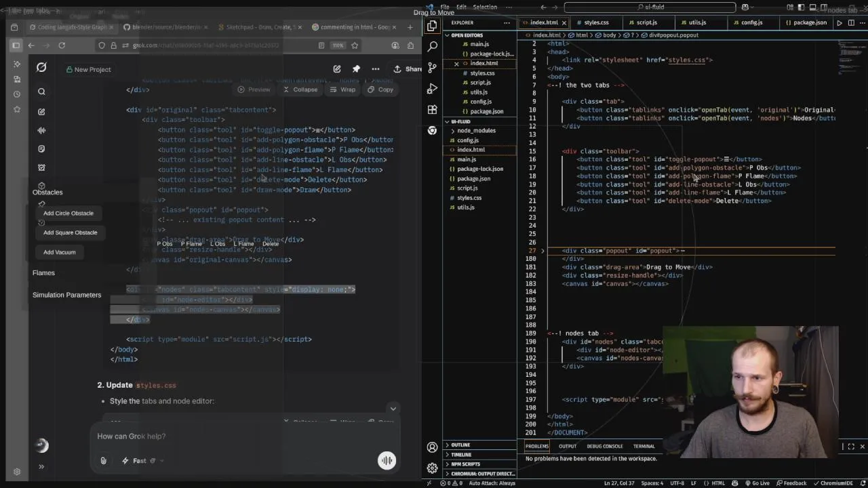The height and width of the screenshot is (488, 868).
Task: Unfold the collapsed popout div at line 27
Action: tap(542, 251)
